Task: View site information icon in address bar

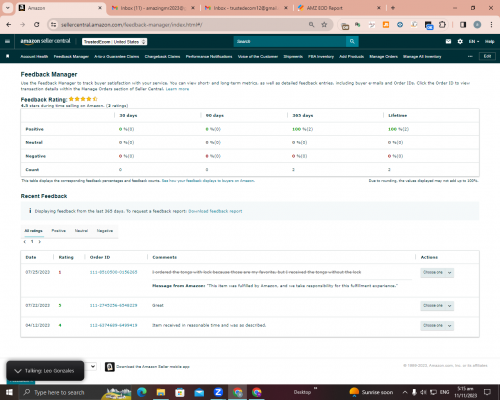Action: [x=53, y=25]
